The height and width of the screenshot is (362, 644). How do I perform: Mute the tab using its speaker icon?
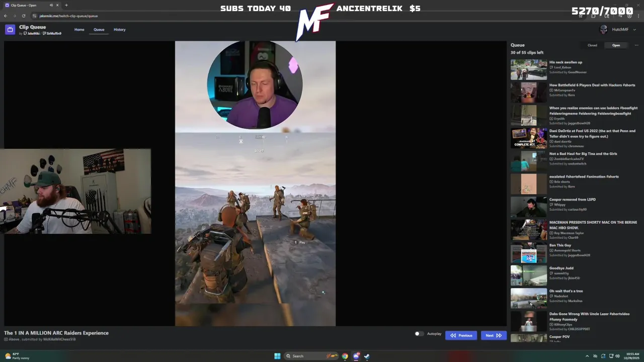(51, 5)
